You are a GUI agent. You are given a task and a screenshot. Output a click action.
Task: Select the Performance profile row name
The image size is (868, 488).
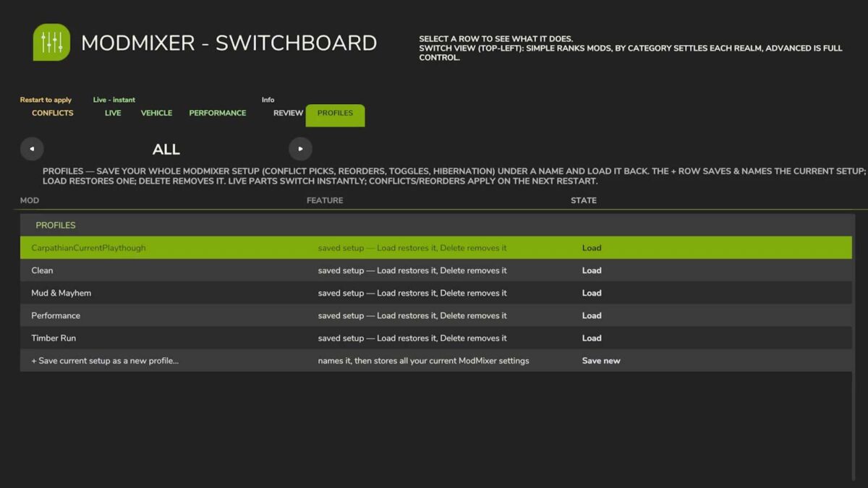click(x=56, y=315)
